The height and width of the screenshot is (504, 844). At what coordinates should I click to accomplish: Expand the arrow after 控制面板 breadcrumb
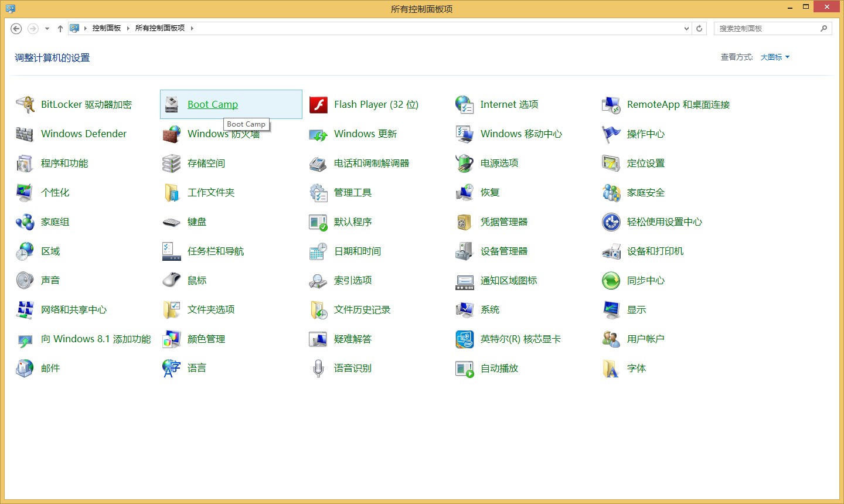pyautogui.click(x=128, y=28)
